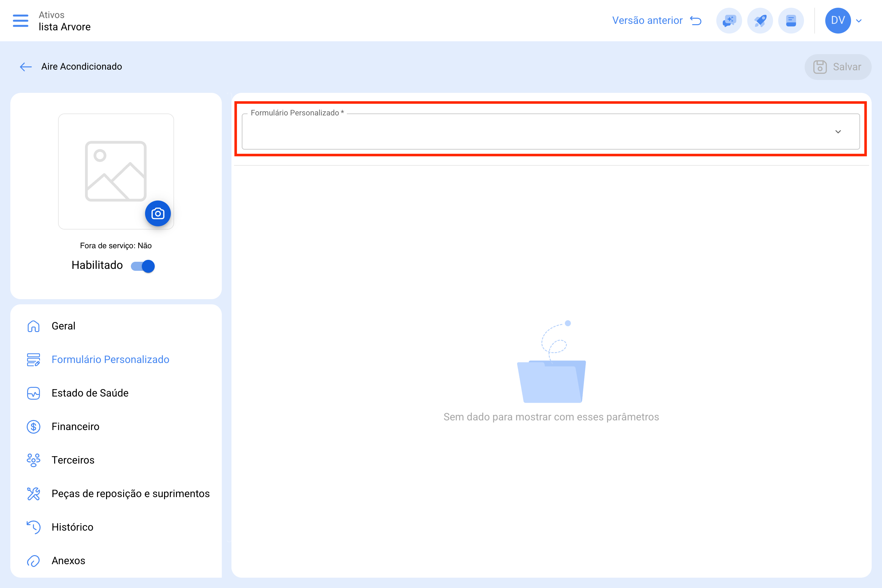
Task: Click the DV user avatar
Action: click(x=838, y=21)
